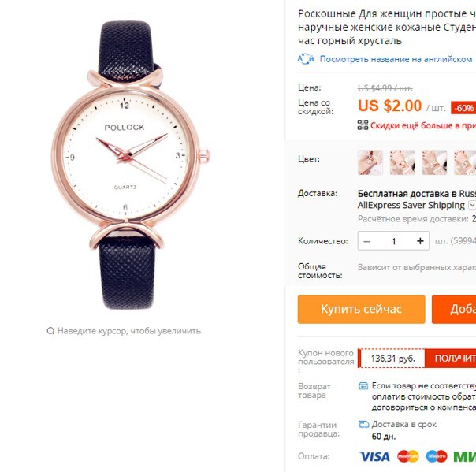The width and height of the screenshot is (476, 472).
Task: Click the orange Купить сейчас button
Action: point(361,310)
